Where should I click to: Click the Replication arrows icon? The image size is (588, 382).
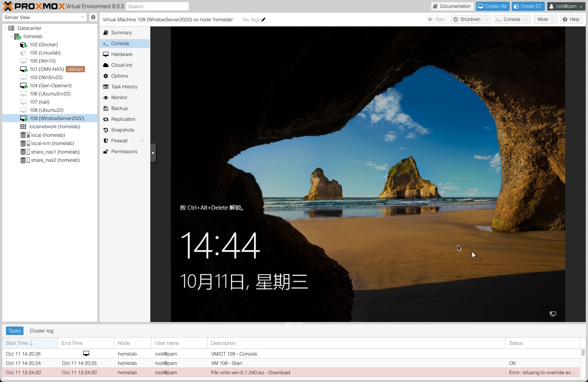coord(106,119)
